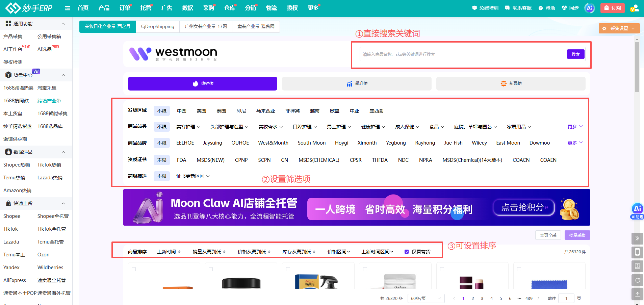The width and height of the screenshot is (644, 305).
Task: Expand the 头部护理与造型 category dropdown
Action: (x=229, y=127)
